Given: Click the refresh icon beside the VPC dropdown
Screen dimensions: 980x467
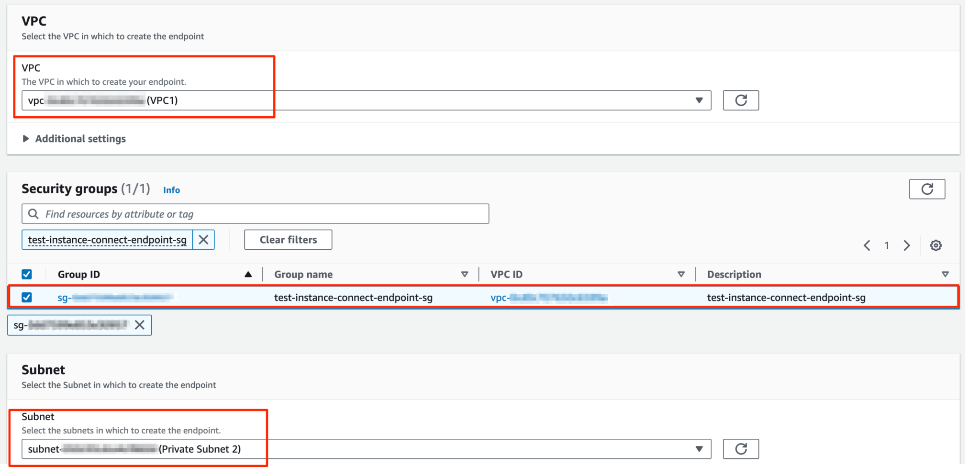Looking at the screenshot, I should coord(740,100).
